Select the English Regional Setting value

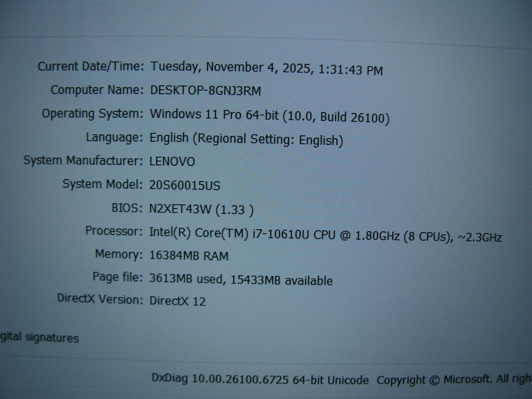tap(246, 139)
